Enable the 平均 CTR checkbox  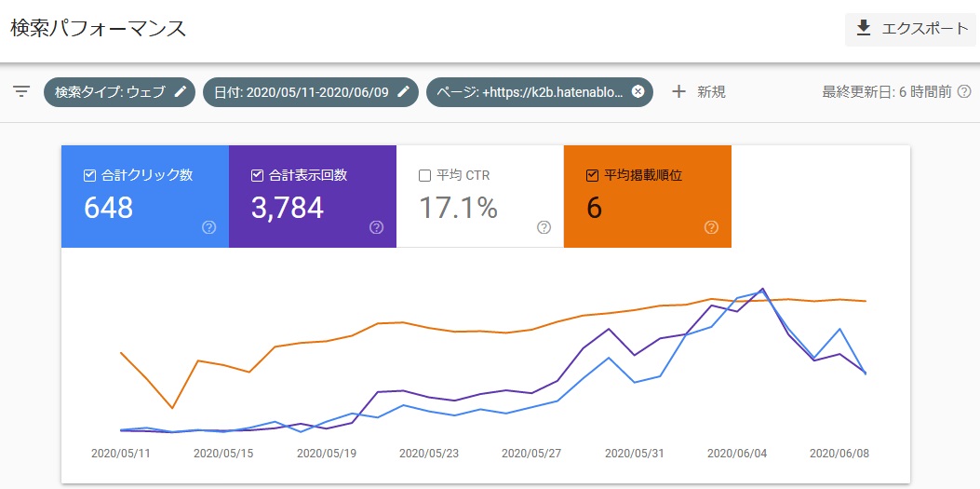point(424,176)
